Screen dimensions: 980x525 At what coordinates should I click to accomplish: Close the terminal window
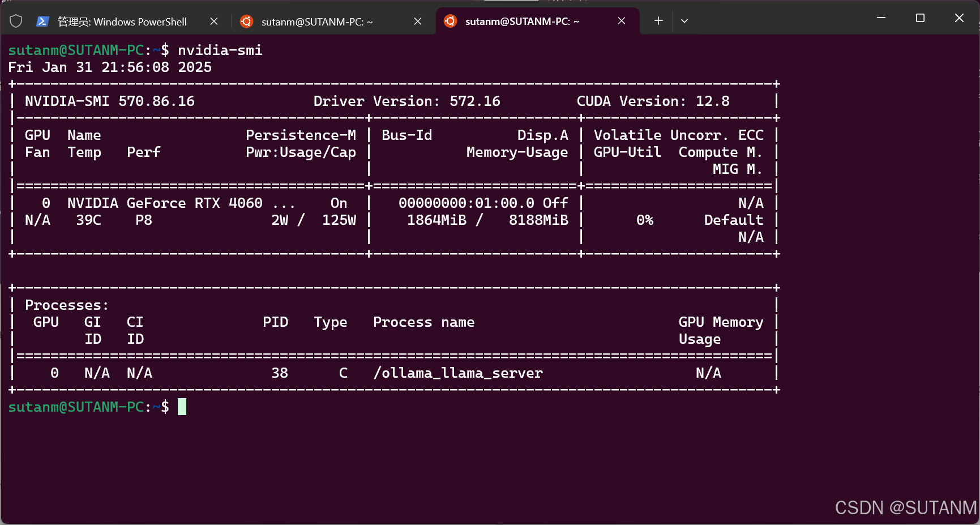[x=959, y=18]
